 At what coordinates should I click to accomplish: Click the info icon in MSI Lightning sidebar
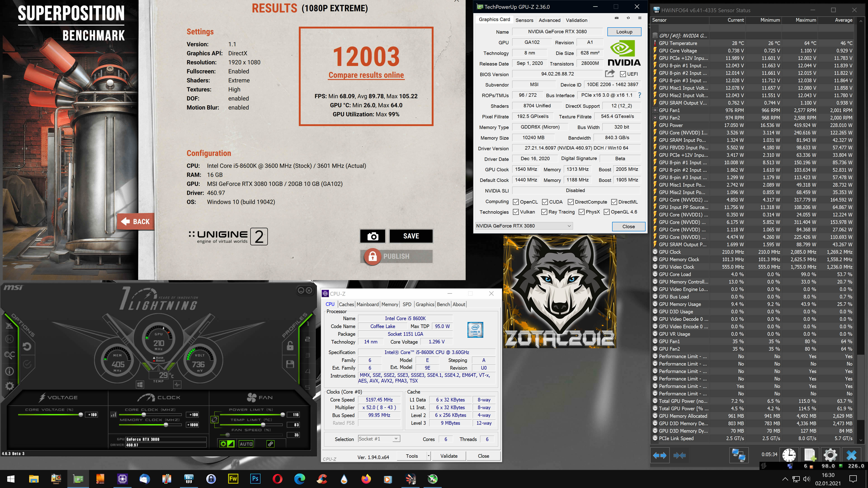(x=9, y=371)
